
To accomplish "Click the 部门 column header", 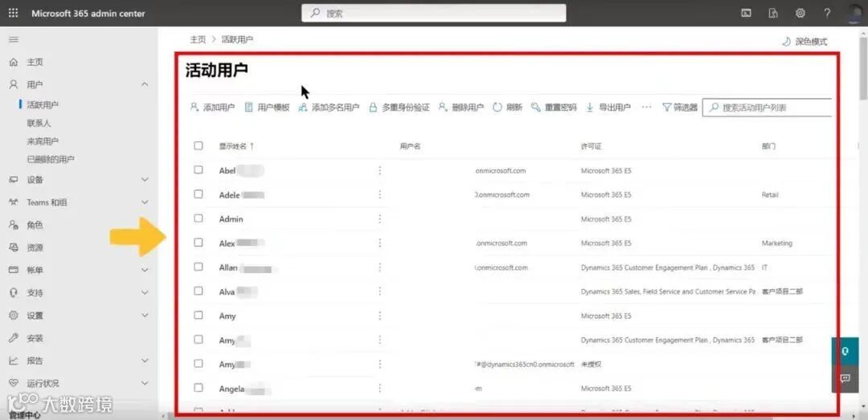I will (x=768, y=146).
